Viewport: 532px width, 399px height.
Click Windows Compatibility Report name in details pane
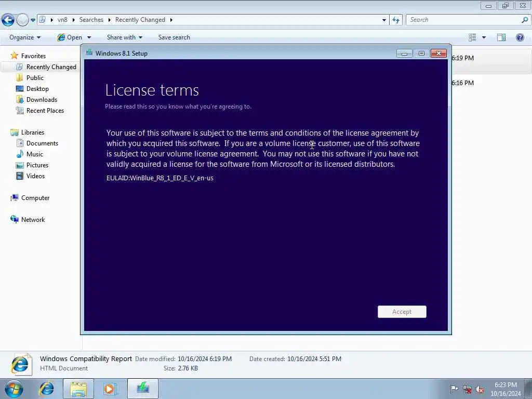click(86, 358)
